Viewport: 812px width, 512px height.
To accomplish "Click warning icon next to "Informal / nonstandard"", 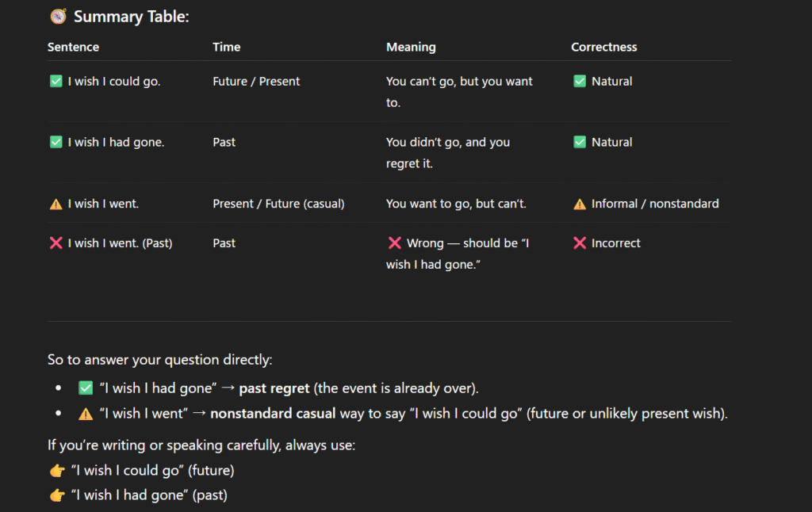I will pyautogui.click(x=580, y=204).
